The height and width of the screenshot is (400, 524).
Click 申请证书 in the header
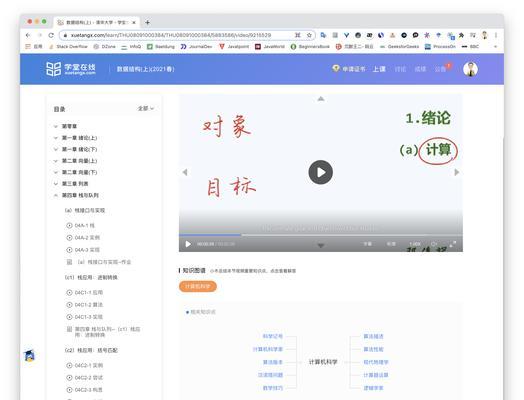coord(349,69)
